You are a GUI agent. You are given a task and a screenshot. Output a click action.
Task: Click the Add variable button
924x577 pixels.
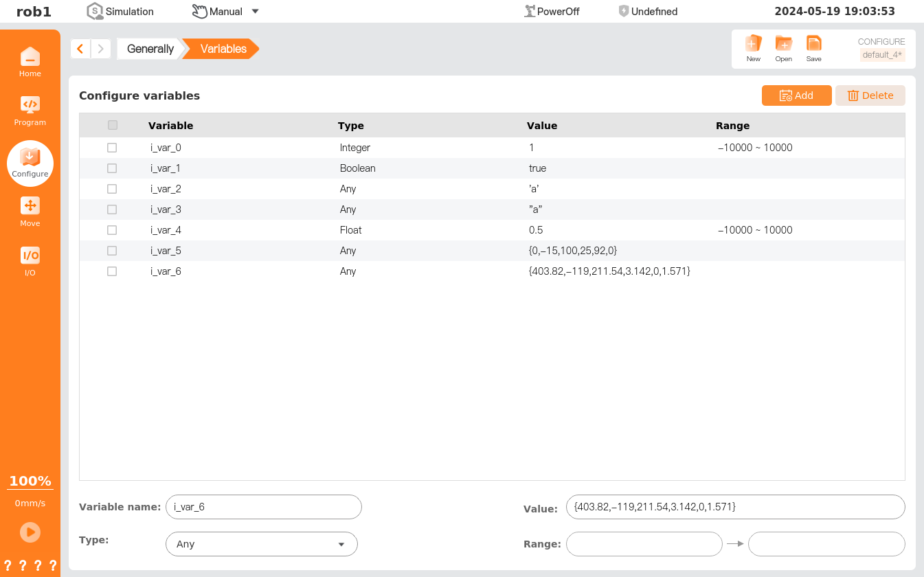tap(796, 95)
